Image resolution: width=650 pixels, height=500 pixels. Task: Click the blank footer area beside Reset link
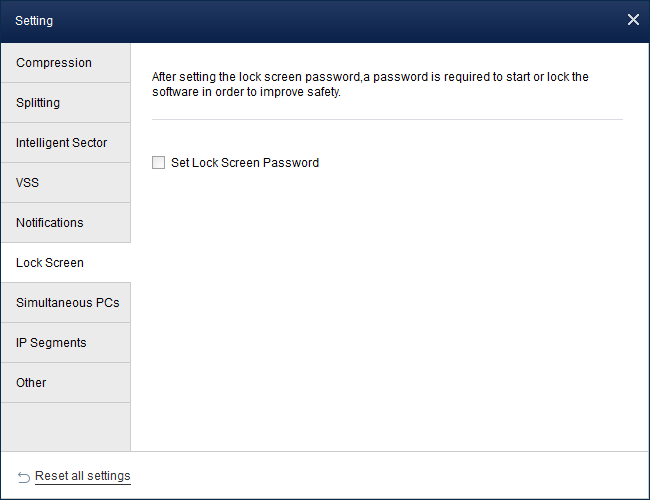point(390,476)
